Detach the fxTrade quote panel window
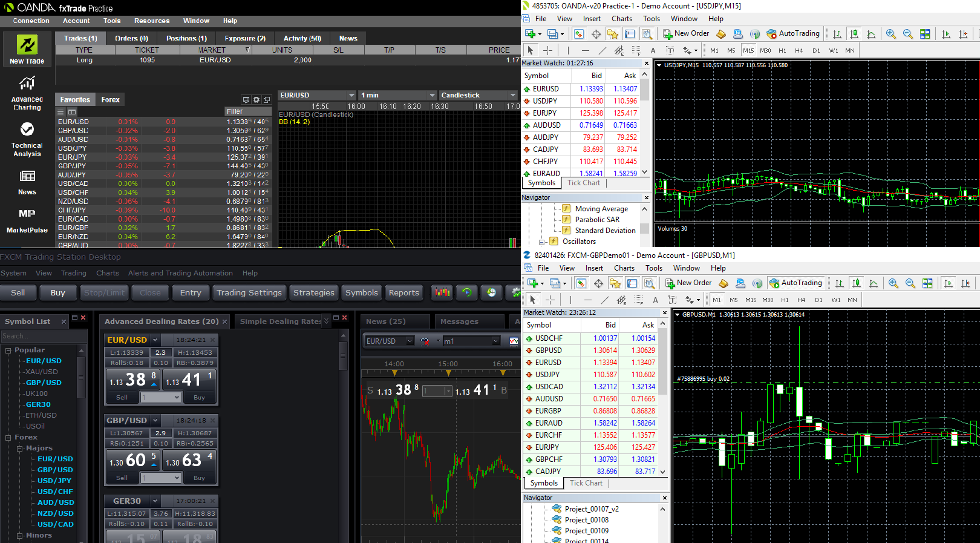This screenshot has height=543, width=980. [x=267, y=100]
